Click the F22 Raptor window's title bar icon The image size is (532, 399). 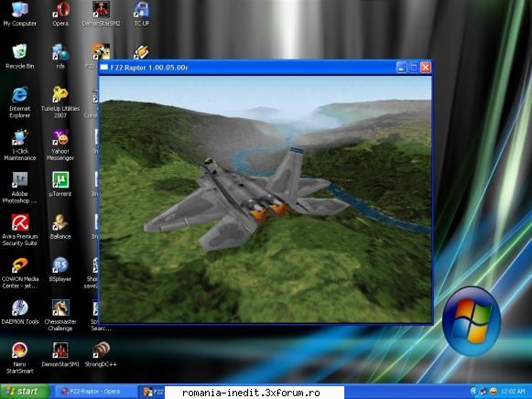click(x=104, y=68)
